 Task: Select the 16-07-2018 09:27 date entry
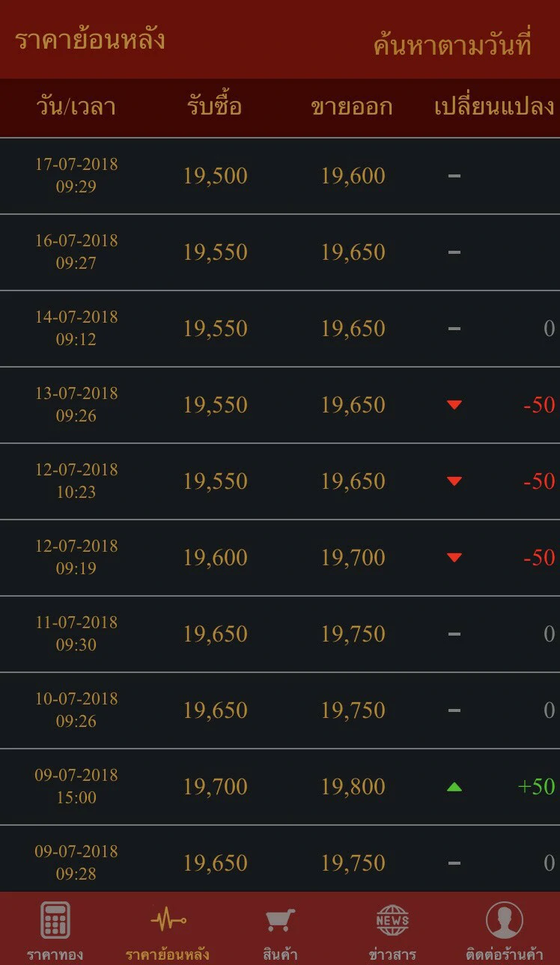coord(76,252)
